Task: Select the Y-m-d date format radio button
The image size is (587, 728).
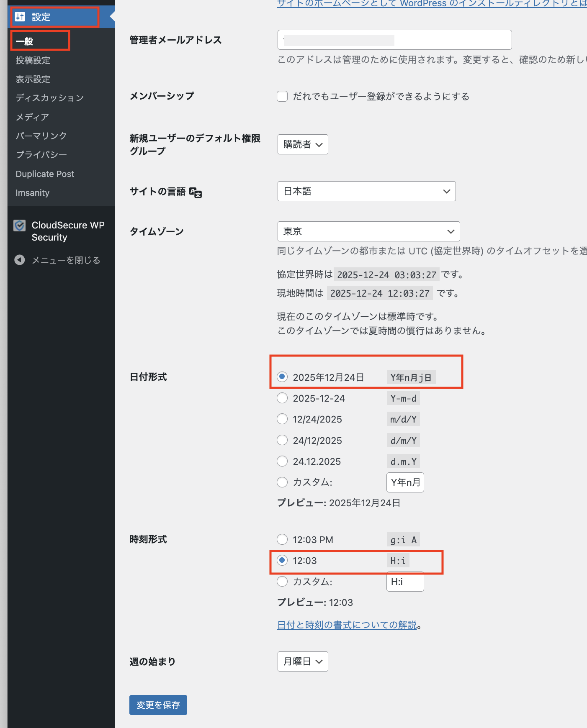Action: click(x=282, y=398)
